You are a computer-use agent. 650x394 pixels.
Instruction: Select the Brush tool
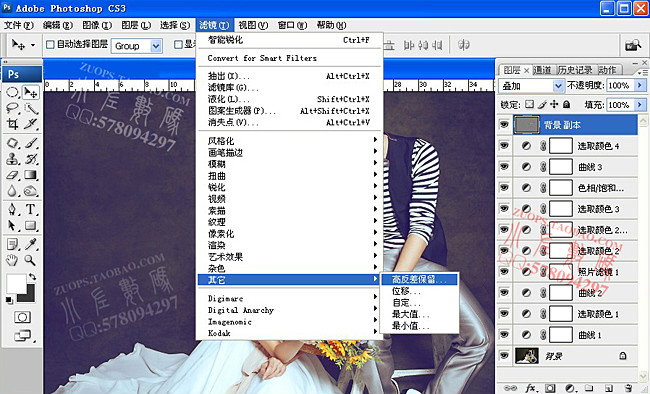[x=31, y=143]
